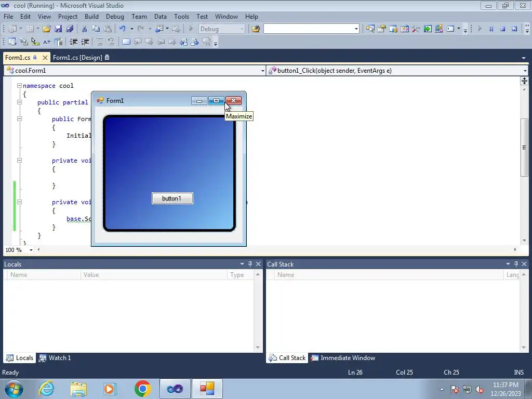Click the Find in Files icon
The width and height of the screenshot is (532, 399).
(x=256, y=29)
